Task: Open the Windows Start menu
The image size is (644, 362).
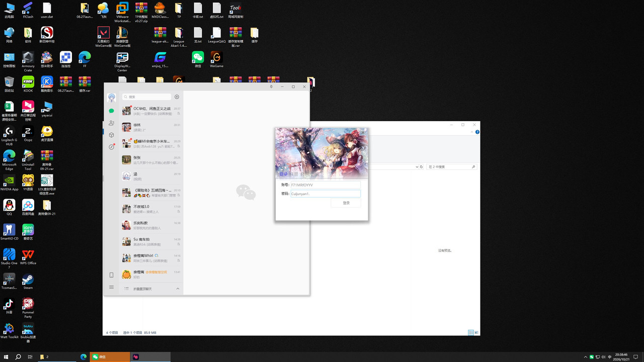Action: pyautogui.click(x=6, y=357)
